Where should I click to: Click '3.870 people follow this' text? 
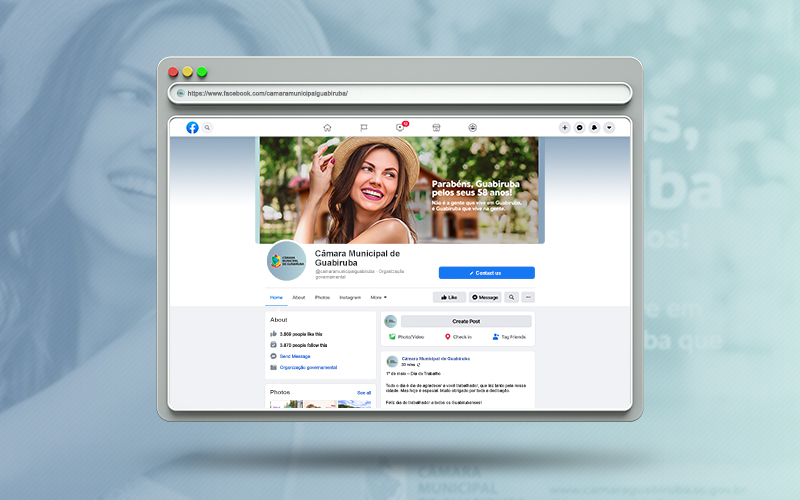[304, 345]
